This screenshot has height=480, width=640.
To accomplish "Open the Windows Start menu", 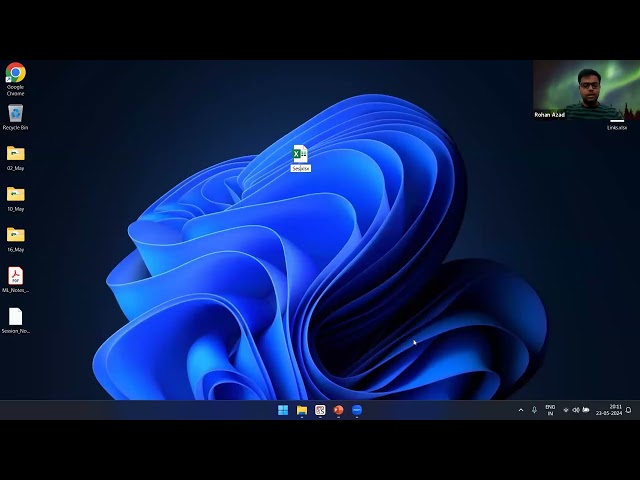I will point(283,410).
